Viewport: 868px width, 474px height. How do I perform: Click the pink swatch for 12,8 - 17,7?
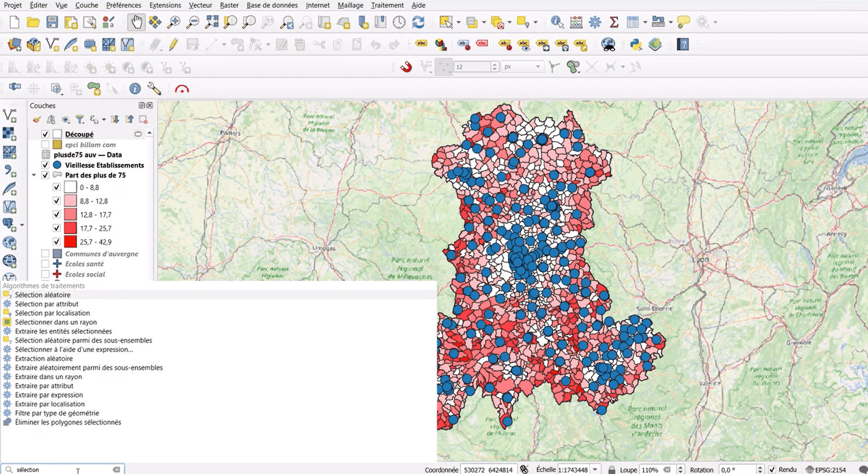71,215
